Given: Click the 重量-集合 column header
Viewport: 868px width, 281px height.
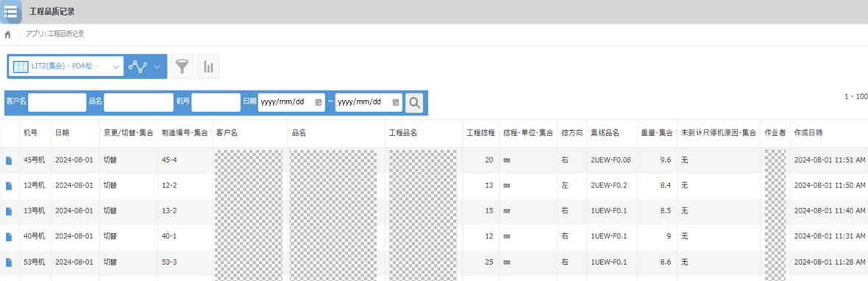Looking at the screenshot, I should 657,133.
